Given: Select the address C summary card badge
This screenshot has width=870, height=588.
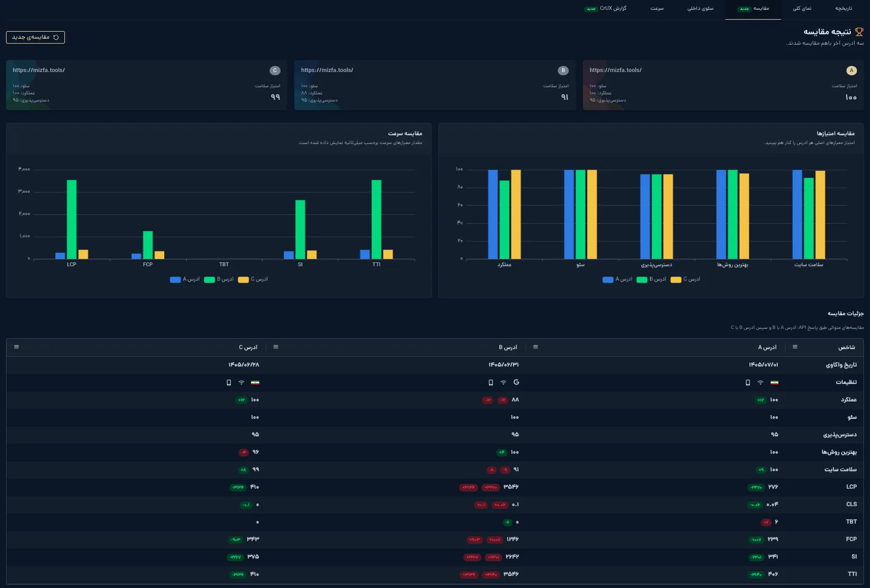Looking at the screenshot, I should [275, 70].
